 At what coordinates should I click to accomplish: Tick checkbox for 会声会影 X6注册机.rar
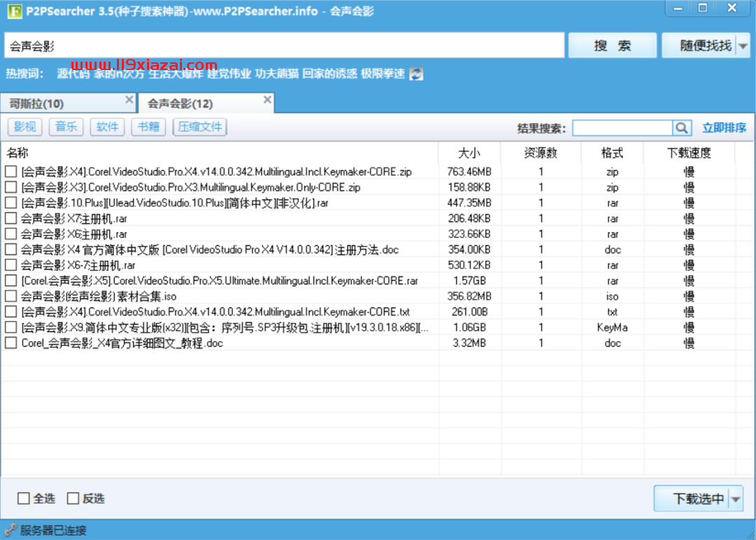(11, 233)
